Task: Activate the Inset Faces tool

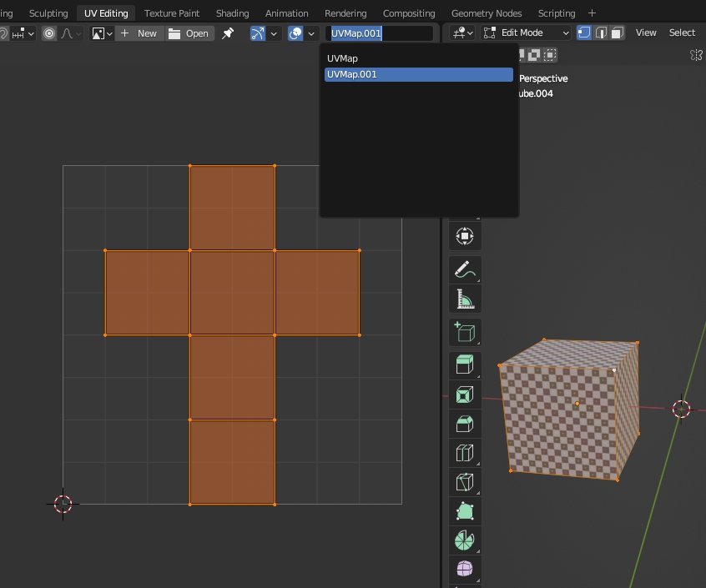Action: pyautogui.click(x=465, y=395)
